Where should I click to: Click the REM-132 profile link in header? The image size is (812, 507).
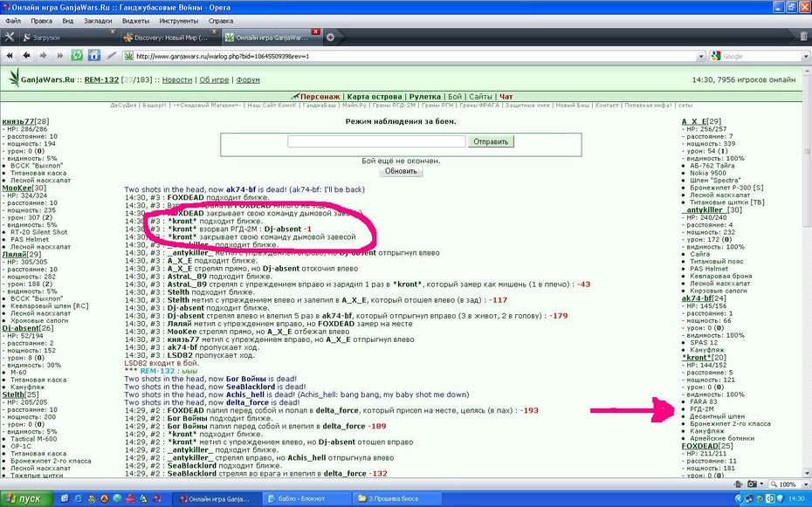point(101,79)
